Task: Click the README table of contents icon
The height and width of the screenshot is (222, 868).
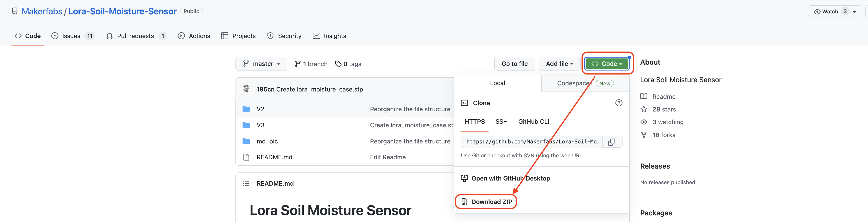Action: pos(246,183)
